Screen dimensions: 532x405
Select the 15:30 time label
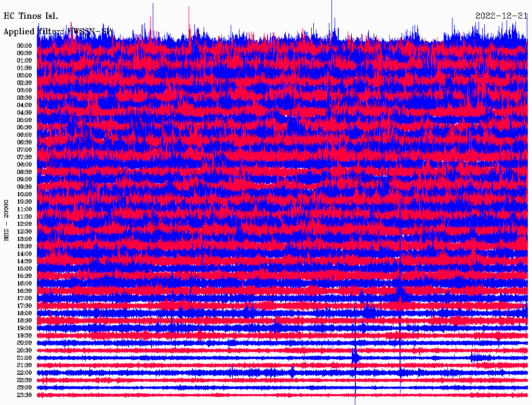pos(24,276)
